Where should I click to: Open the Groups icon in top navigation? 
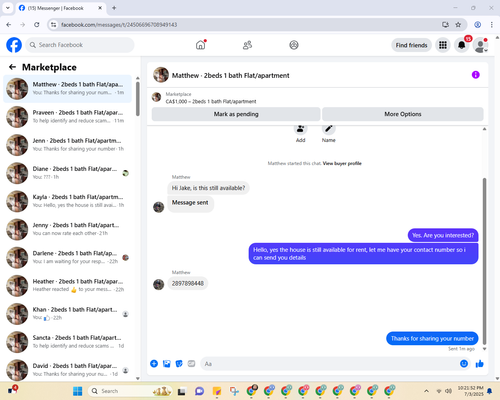(294, 45)
